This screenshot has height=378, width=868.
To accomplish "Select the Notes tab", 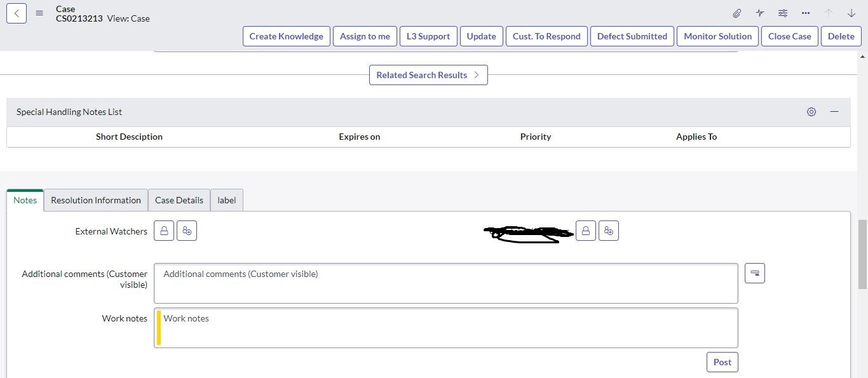I will coord(25,200).
